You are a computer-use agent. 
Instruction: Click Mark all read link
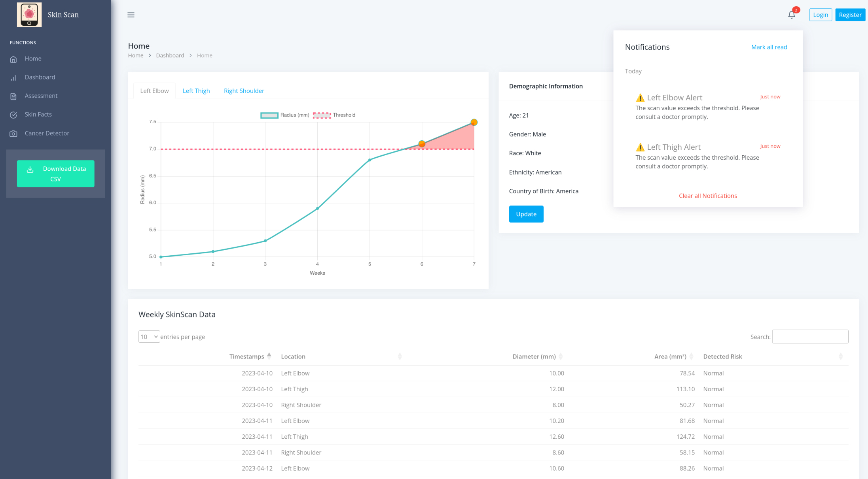tap(769, 47)
